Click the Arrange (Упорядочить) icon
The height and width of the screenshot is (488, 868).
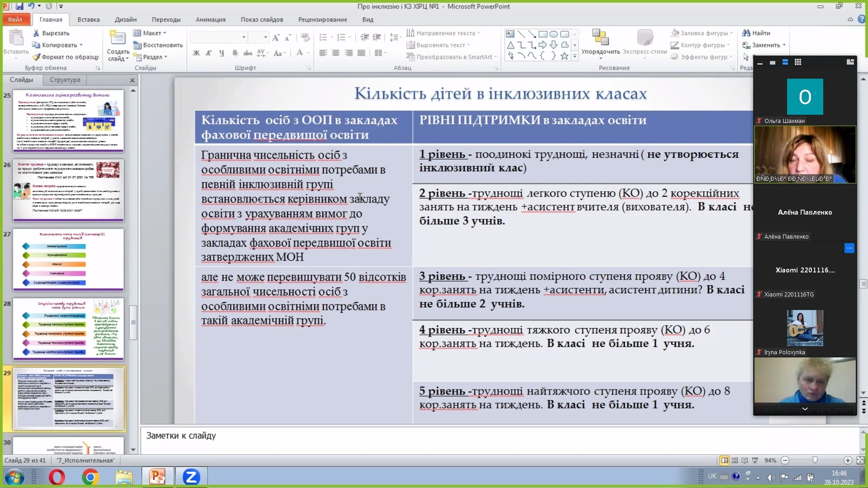(600, 38)
